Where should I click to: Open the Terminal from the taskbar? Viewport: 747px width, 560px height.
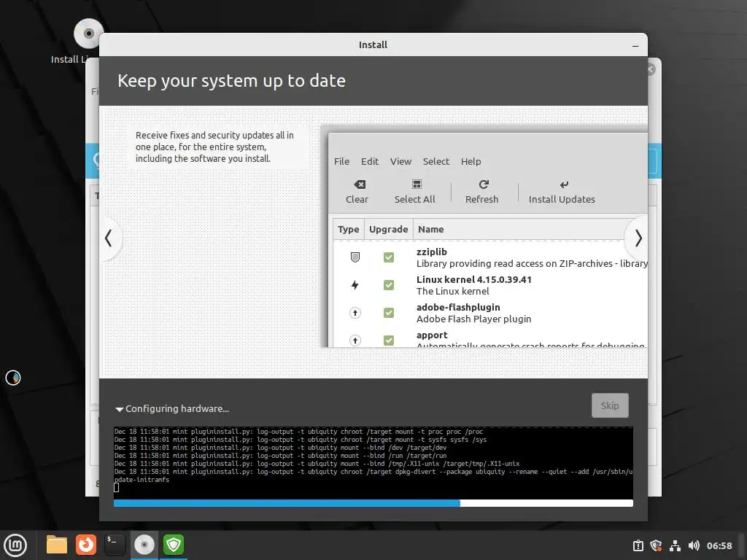[115, 545]
